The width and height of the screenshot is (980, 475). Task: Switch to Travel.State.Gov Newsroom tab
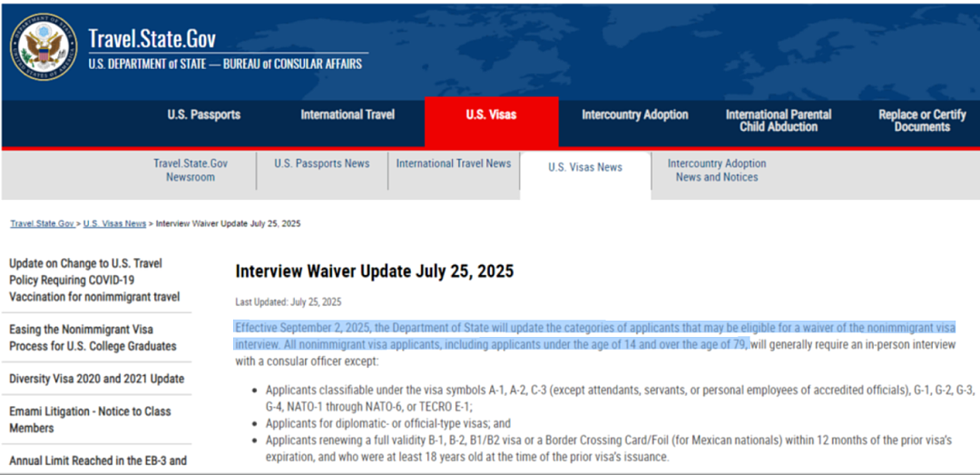[x=191, y=170]
